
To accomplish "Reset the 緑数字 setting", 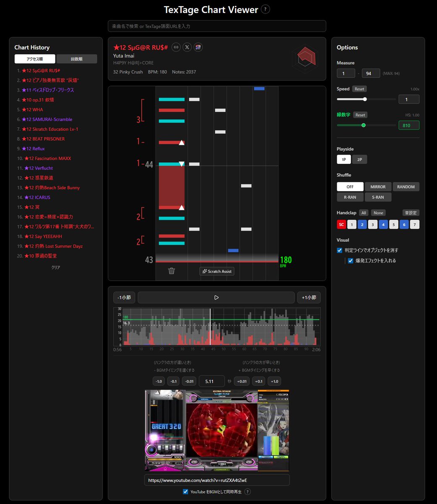I will (x=361, y=115).
